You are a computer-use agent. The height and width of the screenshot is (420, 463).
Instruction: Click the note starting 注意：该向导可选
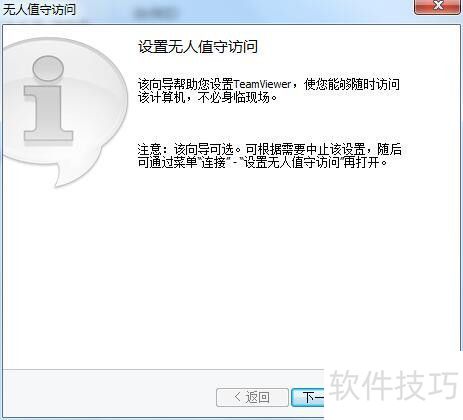tap(270, 156)
